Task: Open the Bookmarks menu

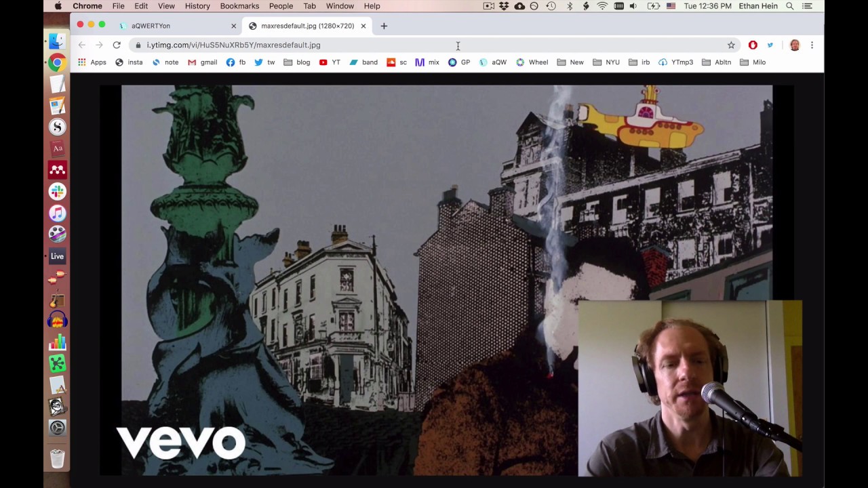Action: point(239,6)
